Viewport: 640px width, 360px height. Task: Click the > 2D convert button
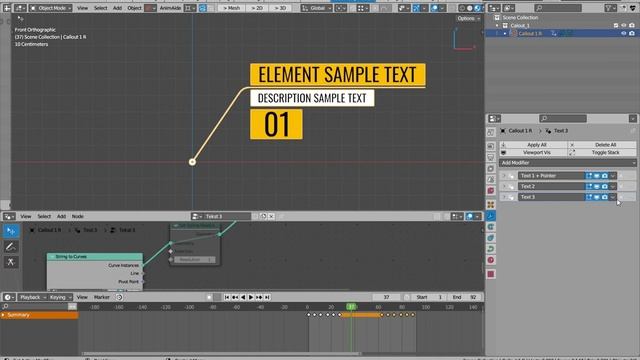pos(257,8)
